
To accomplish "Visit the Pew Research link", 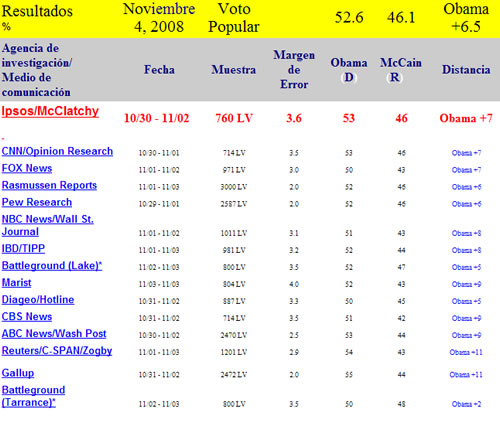I will tap(37, 202).
